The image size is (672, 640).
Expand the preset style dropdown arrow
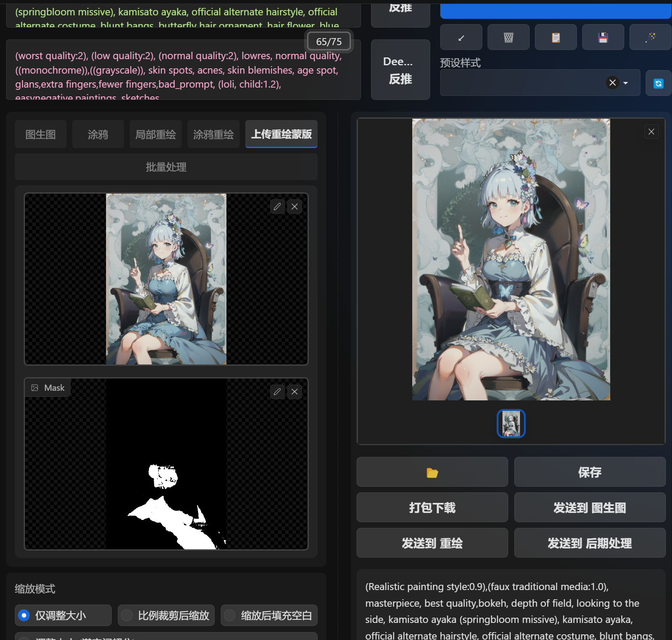point(626,83)
